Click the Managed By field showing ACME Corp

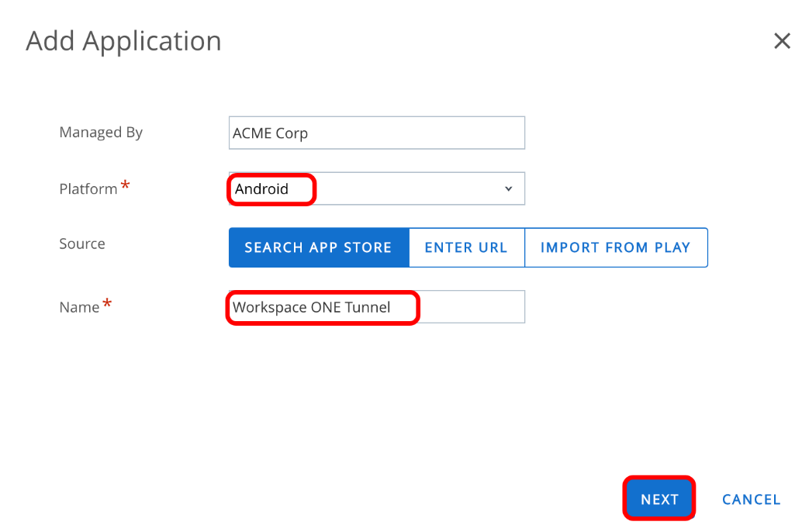(x=376, y=133)
